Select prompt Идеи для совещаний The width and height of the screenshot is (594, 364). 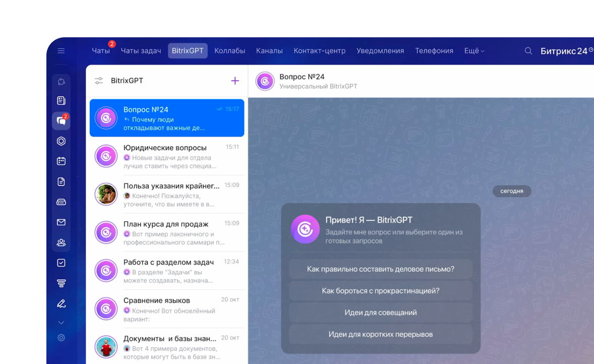(x=380, y=313)
